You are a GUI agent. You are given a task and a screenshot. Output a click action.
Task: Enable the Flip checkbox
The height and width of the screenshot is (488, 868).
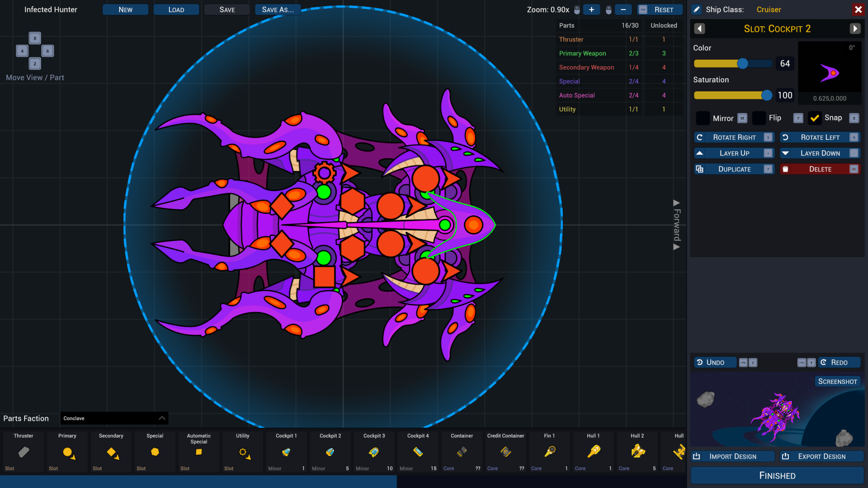tap(759, 118)
